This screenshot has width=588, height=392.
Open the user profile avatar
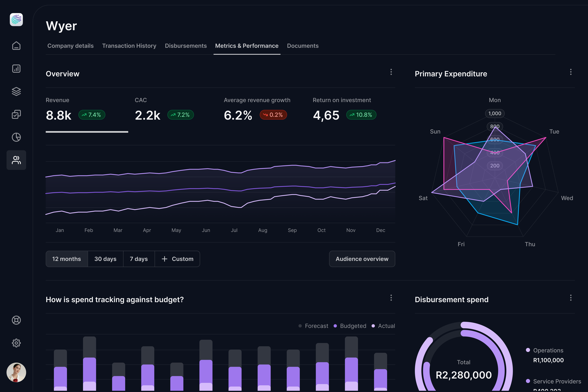[16, 373]
